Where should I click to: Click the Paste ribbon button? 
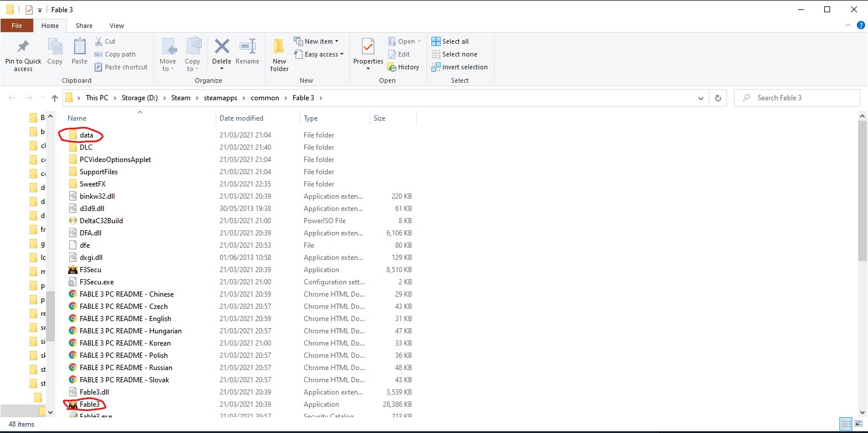pos(79,51)
